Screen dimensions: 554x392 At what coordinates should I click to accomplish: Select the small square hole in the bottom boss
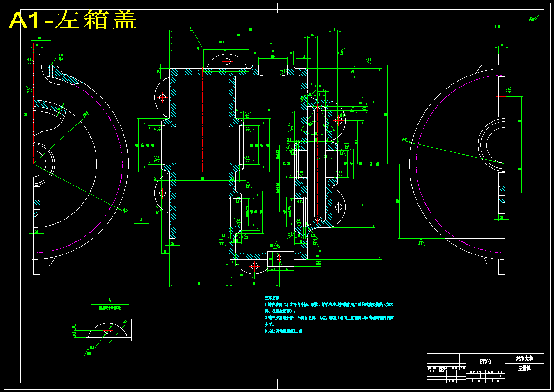pyautogui.click(x=279, y=258)
